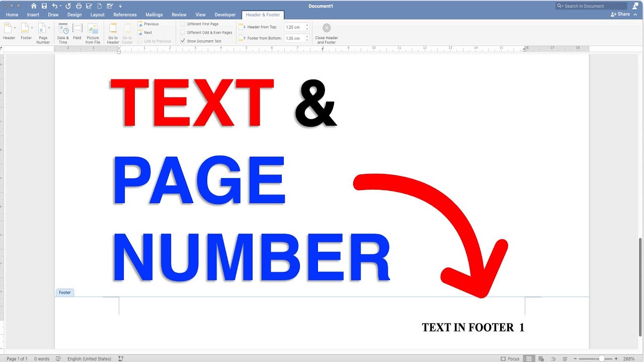Undo the last action
This screenshot has height=362, width=644.
pos(54,6)
